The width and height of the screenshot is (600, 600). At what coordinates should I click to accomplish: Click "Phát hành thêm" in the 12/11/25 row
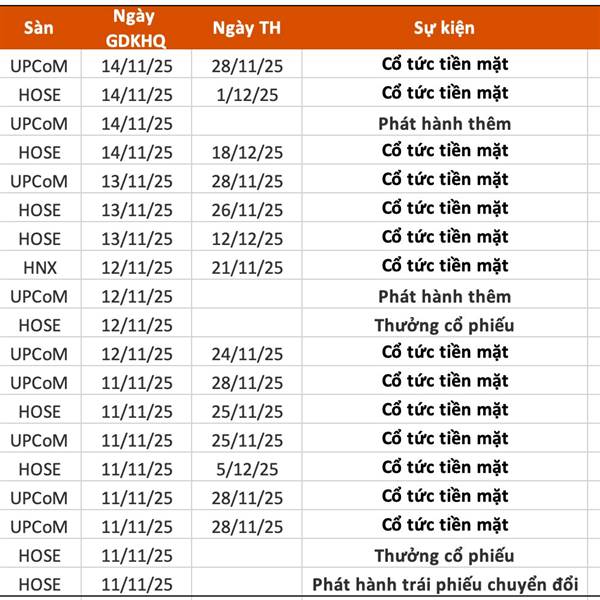coord(445,296)
